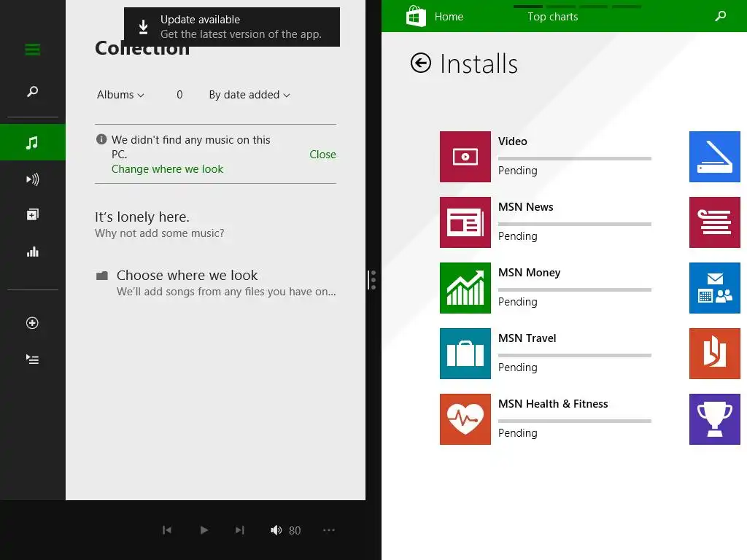Click the MSN Travel app name
Screen dimensions: 747x560
pyautogui.click(x=527, y=338)
